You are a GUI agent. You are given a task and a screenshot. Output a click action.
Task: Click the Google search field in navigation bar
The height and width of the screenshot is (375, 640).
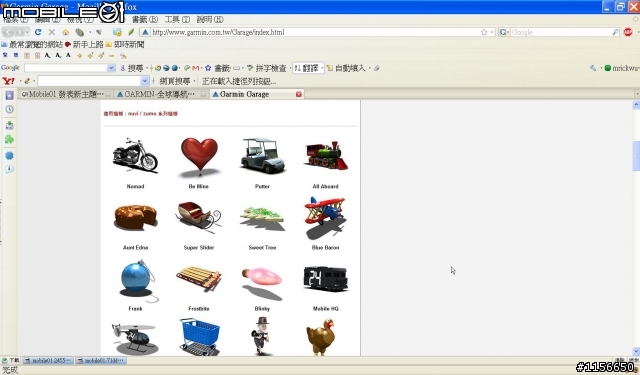point(561,32)
